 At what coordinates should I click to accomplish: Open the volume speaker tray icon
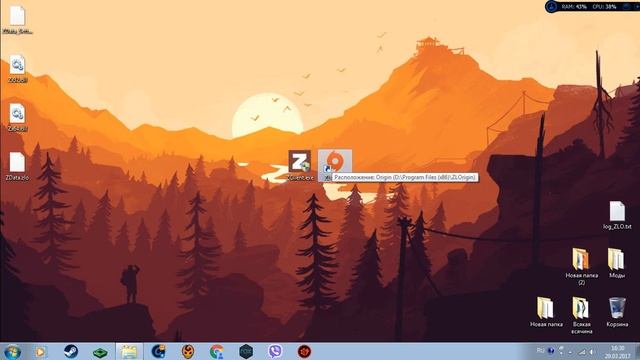(591, 351)
